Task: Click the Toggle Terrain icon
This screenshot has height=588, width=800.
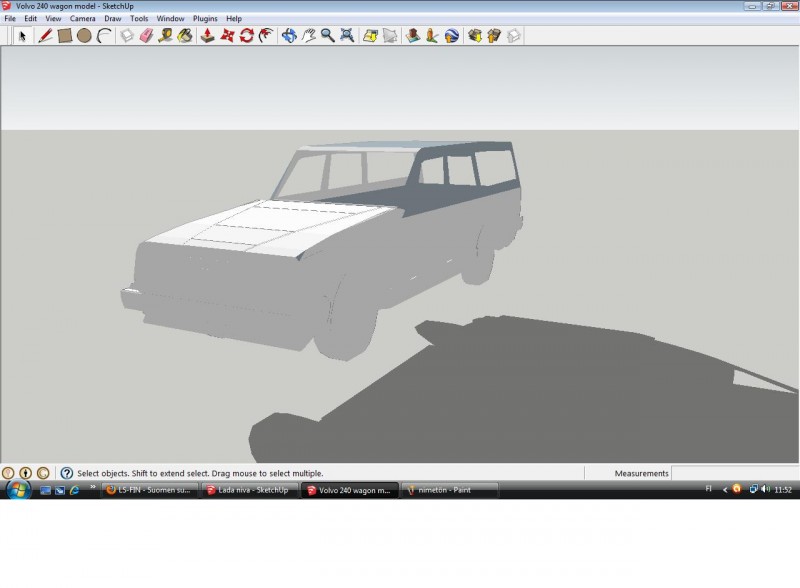Action: pyautogui.click(x=390, y=36)
